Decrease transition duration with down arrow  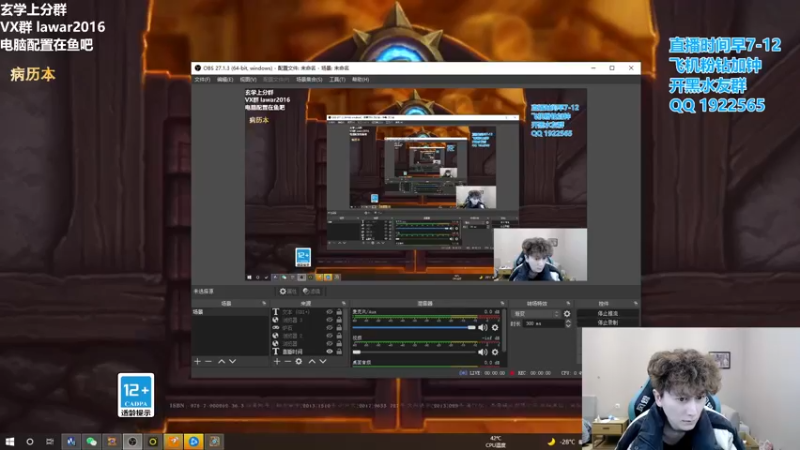click(568, 326)
